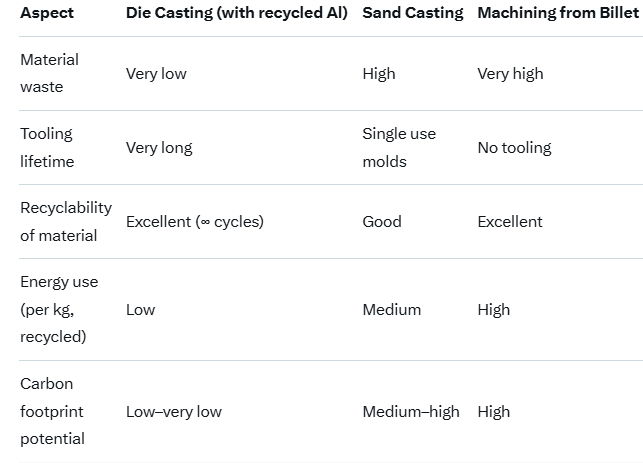Click the "Sand Casting" column header

coord(412,13)
